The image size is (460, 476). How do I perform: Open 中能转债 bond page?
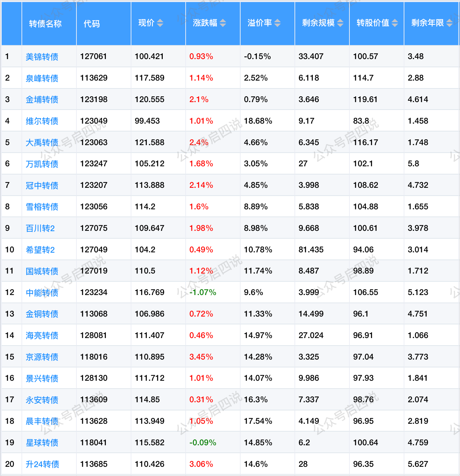42,293
